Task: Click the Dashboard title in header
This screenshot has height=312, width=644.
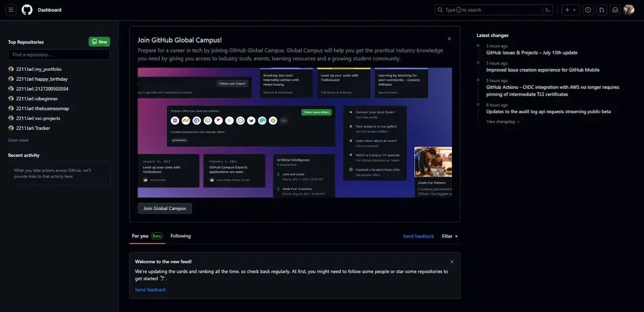Action: pyautogui.click(x=50, y=10)
